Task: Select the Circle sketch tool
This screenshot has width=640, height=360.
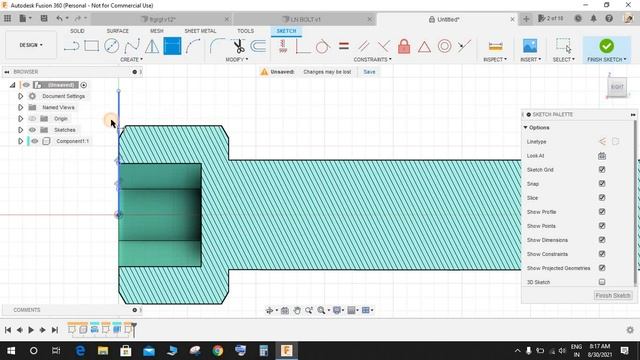Action: pyautogui.click(x=111, y=46)
